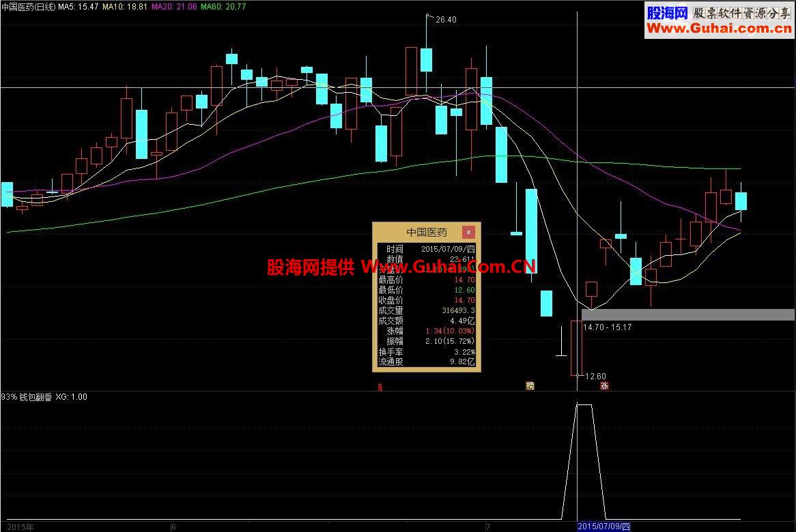This screenshot has height=532, width=796.
Task: Click the 成交量 316493.3 value
Action: pos(458,310)
